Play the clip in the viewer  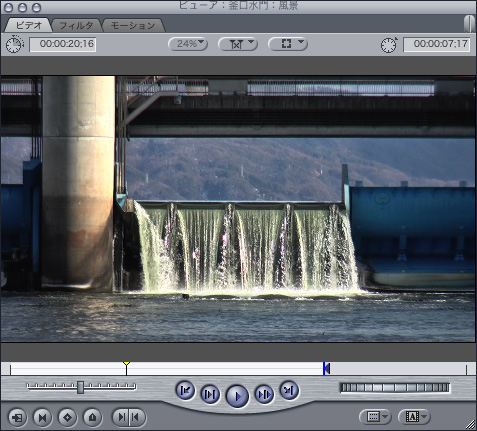[237, 396]
